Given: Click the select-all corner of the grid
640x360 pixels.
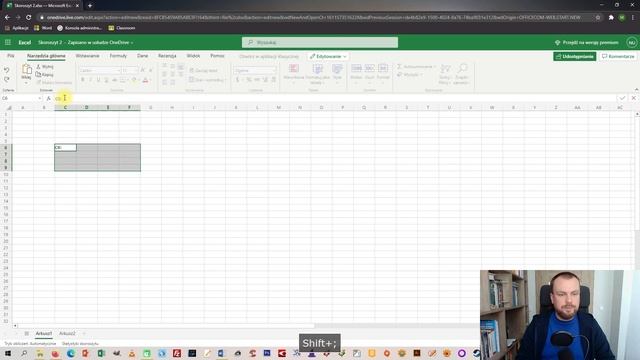Looking at the screenshot, I should pos(8,108).
